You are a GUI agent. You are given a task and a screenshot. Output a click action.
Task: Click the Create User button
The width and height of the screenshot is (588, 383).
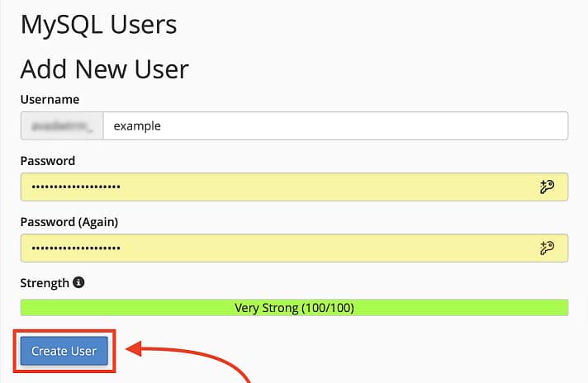[64, 351]
